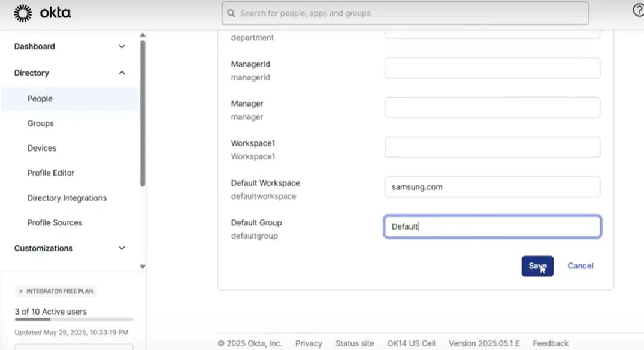Click the Active users progress bar
This screenshot has width=644, height=350.
74,319
